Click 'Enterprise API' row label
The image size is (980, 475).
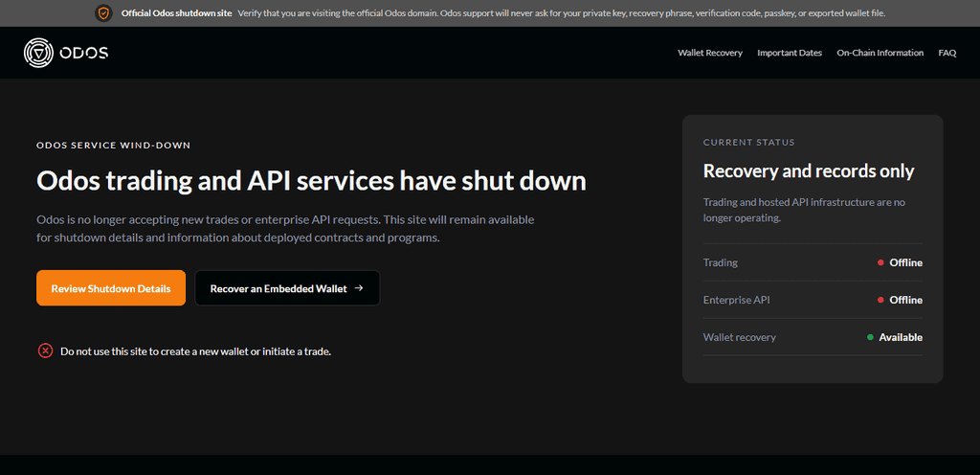click(736, 300)
